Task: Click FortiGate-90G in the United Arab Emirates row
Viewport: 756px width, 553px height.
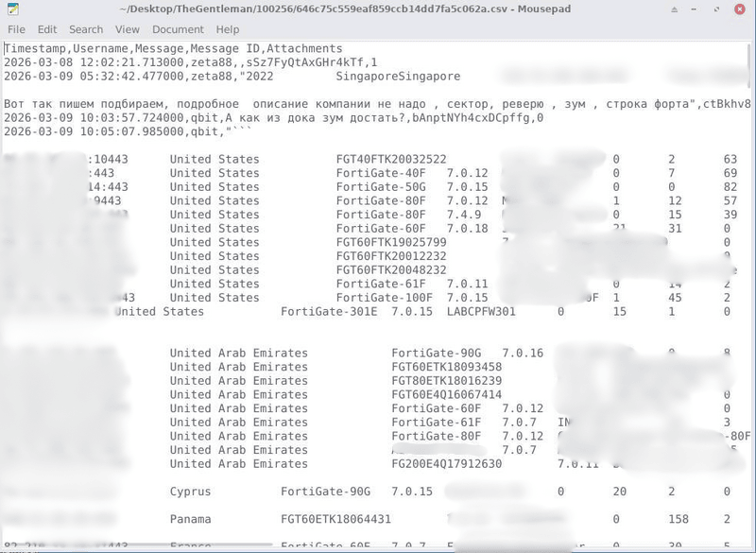Action: pyautogui.click(x=437, y=354)
